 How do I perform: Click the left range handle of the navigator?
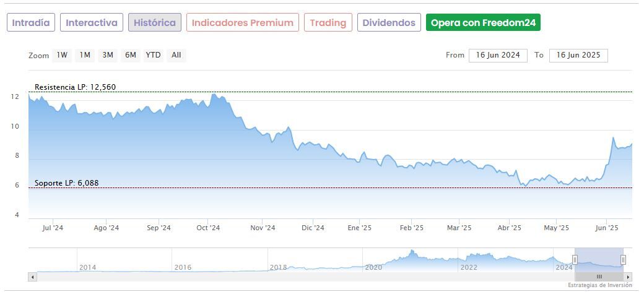[575, 260]
